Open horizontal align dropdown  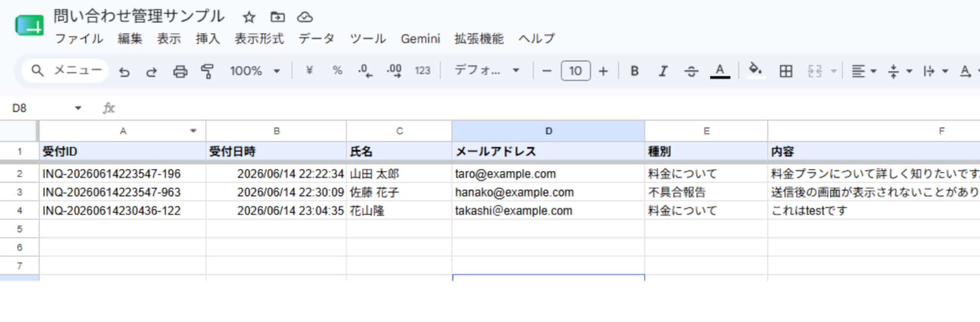(x=864, y=71)
